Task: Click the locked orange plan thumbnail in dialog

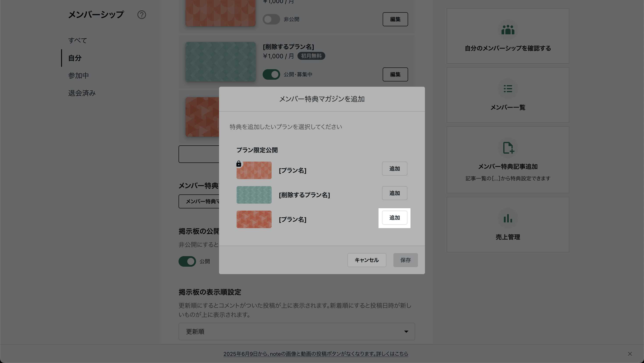Action: (x=254, y=170)
